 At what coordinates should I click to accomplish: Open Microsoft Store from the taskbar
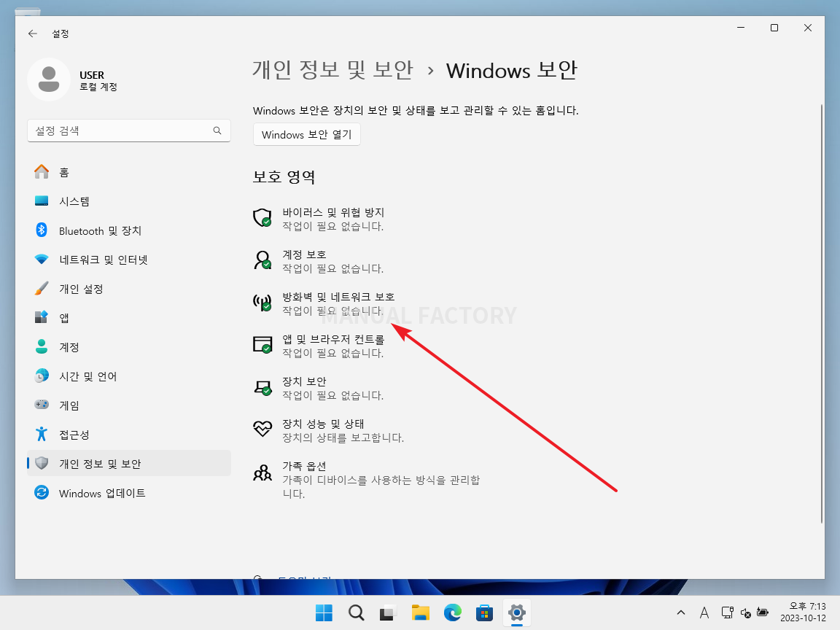click(484, 612)
